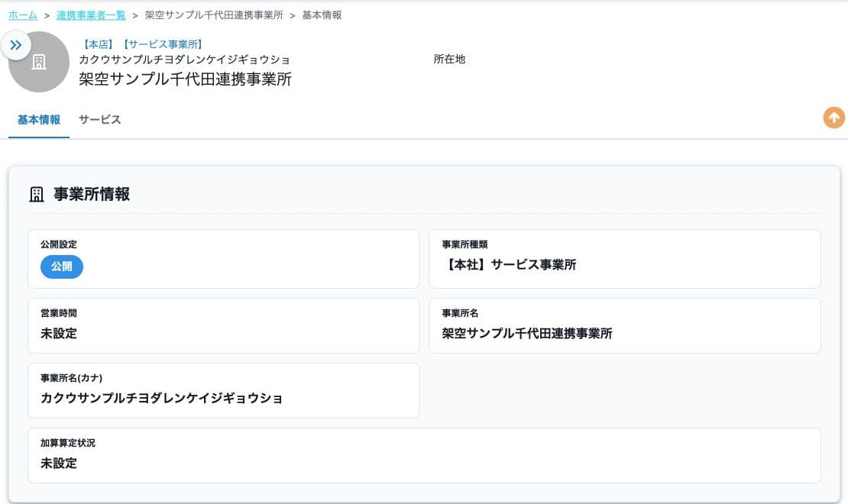Screen dimensions: 848x504
Task: Click the gray building avatar icon
Action: point(39,62)
